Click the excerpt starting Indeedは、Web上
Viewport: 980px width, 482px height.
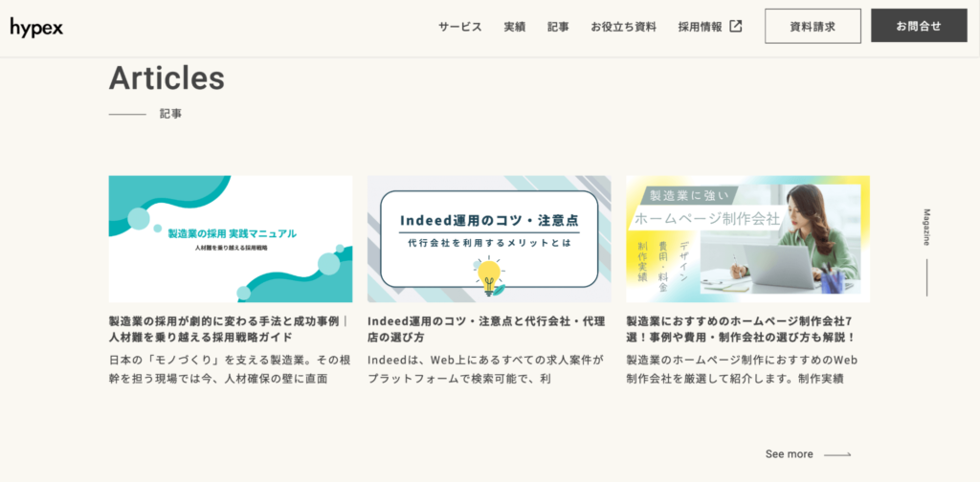click(x=486, y=369)
